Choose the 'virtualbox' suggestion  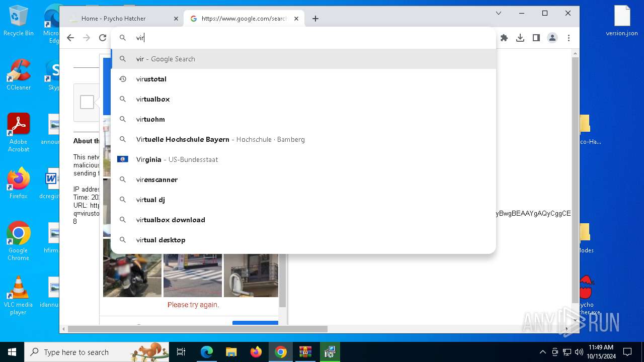click(303, 99)
